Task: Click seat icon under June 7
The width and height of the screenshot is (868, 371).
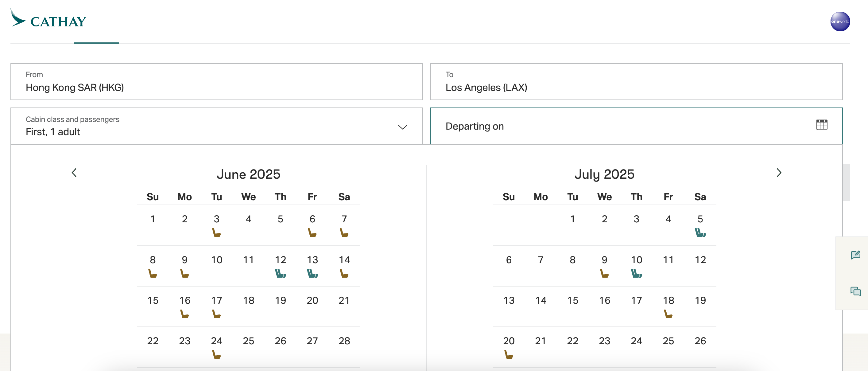Action: 344,232
